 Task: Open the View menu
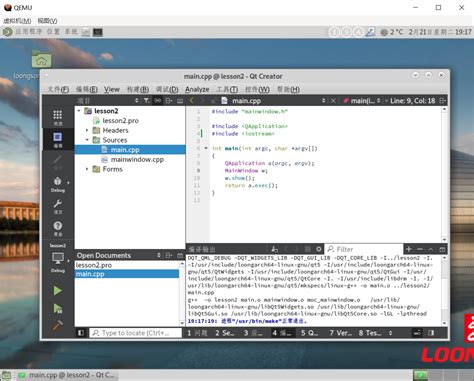click(112, 89)
